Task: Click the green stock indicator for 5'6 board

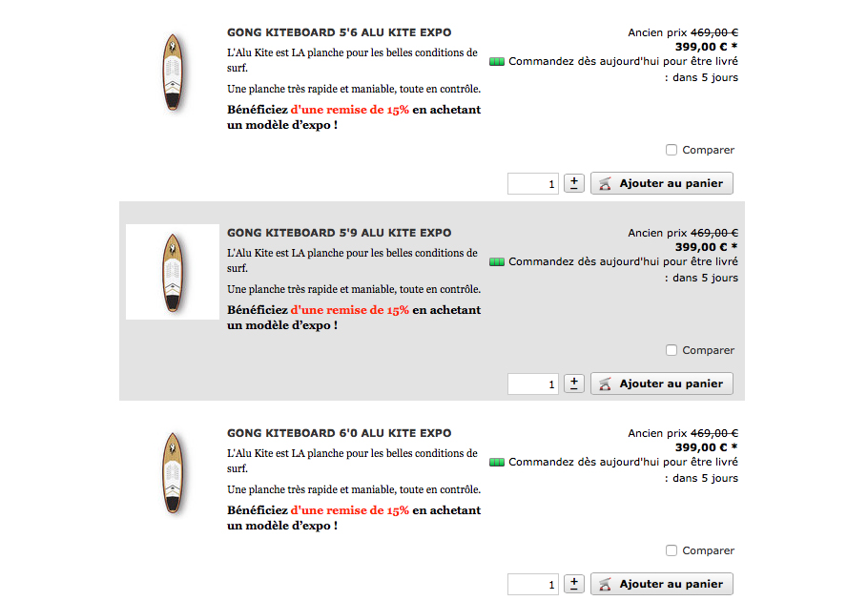Action: click(496, 62)
